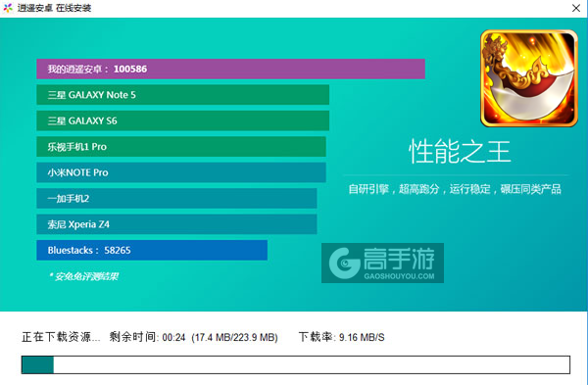Click the download progress bar
Screen dimensions: 588x385
click(296, 364)
